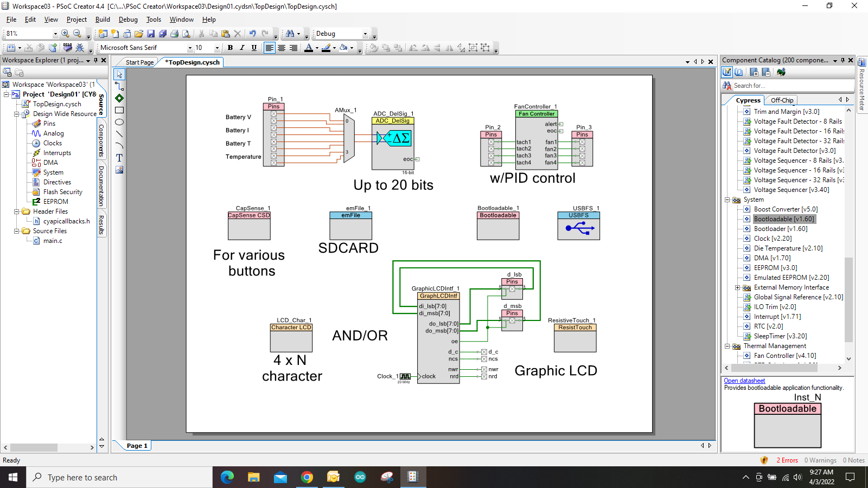Switch to the Off-Chip catalog tab
The width and height of the screenshot is (868, 488).
[x=782, y=100]
